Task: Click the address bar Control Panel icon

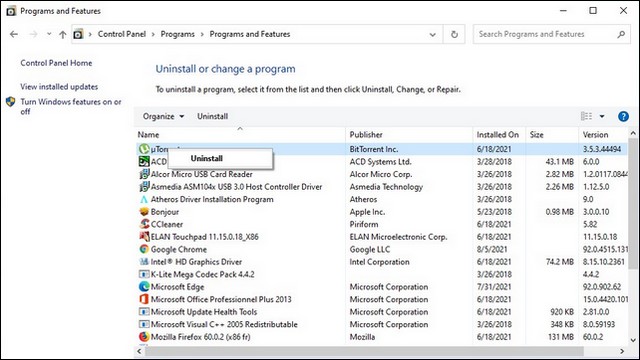Action: pos(78,34)
